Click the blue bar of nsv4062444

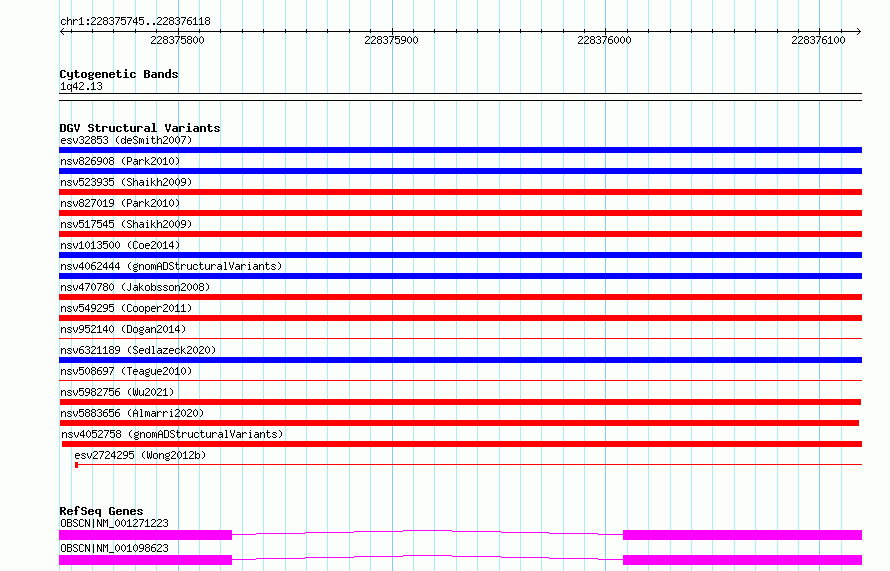pyautogui.click(x=460, y=276)
